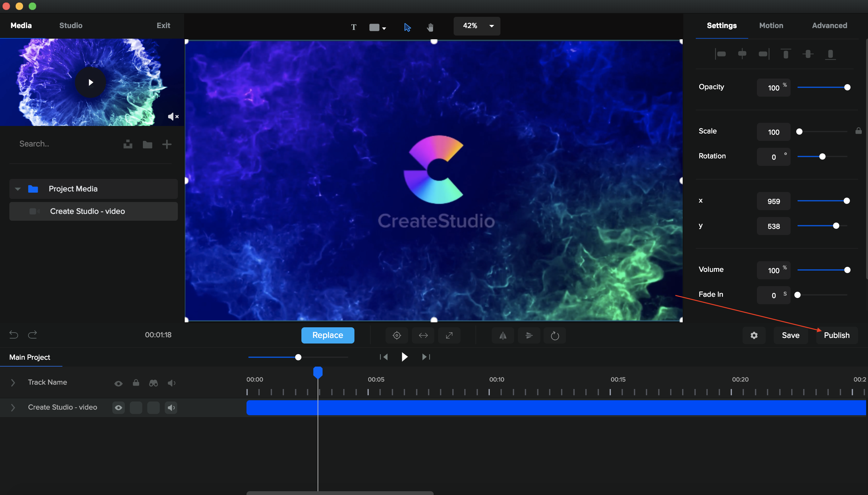The width and height of the screenshot is (868, 495).
Task: Switch to the Studio tab
Action: point(71,26)
